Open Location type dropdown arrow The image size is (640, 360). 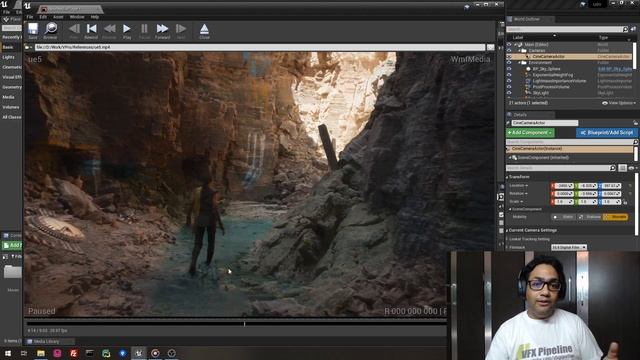[527, 186]
